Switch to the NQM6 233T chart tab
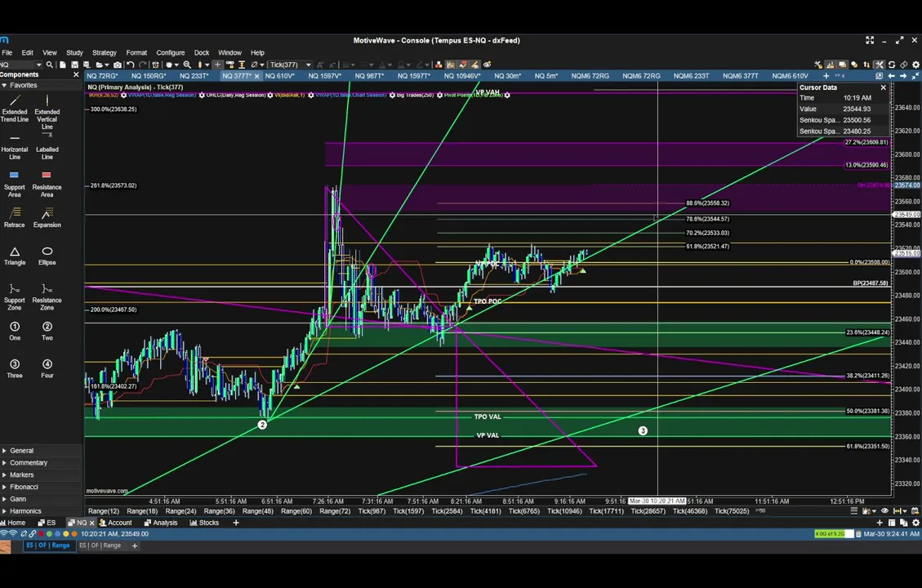Image resolution: width=922 pixels, height=588 pixels. 691,76
